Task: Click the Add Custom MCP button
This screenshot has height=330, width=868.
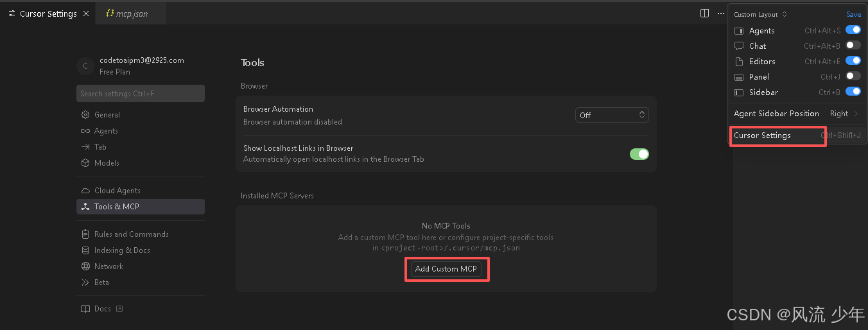Action: pos(446,269)
